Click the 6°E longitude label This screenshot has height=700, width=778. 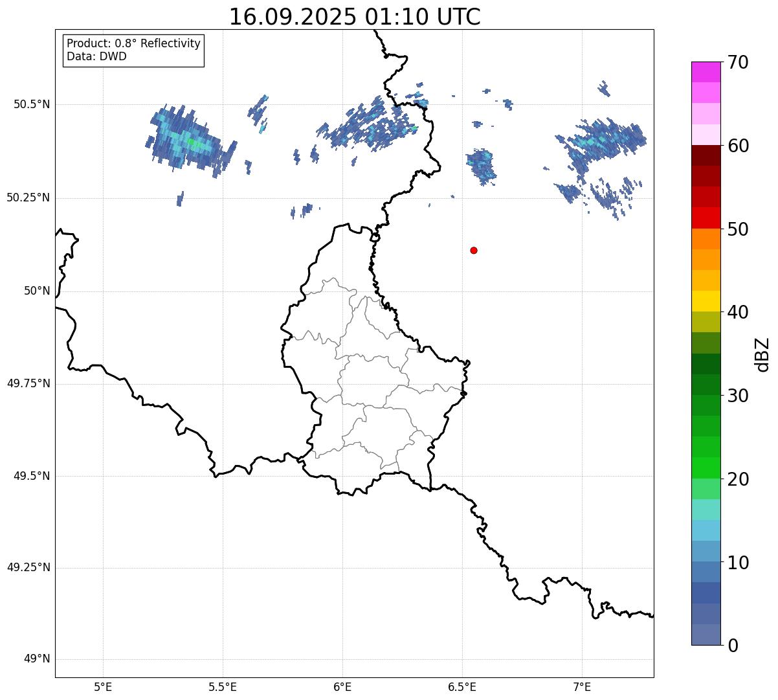click(342, 686)
